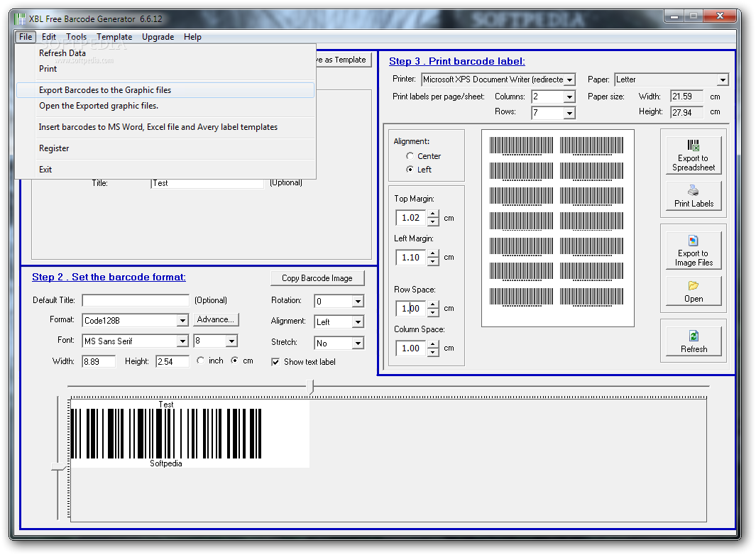
Task: Select Center alignment radio button
Action: pyautogui.click(x=410, y=155)
